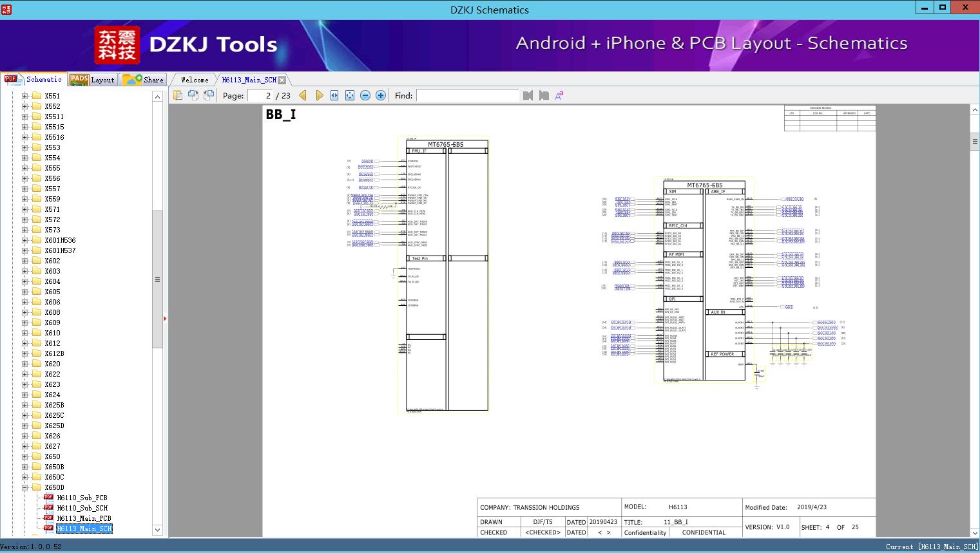Open the Share tab
This screenshot has width=980, height=553.
[x=144, y=80]
